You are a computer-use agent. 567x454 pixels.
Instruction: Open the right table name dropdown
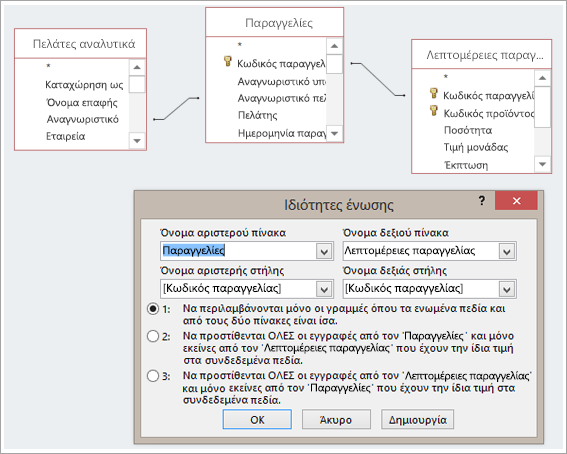(x=507, y=251)
